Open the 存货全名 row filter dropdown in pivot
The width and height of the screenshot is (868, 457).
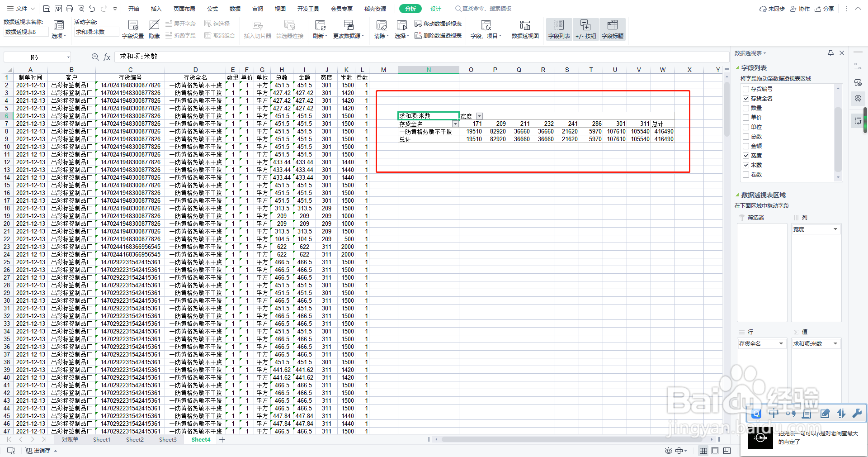click(x=455, y=124)
